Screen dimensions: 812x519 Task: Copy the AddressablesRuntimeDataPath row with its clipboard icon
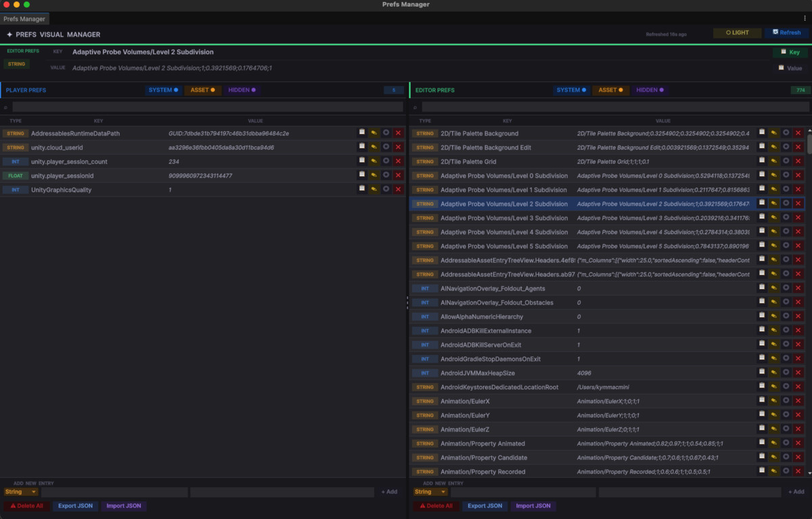pos(362,133)
